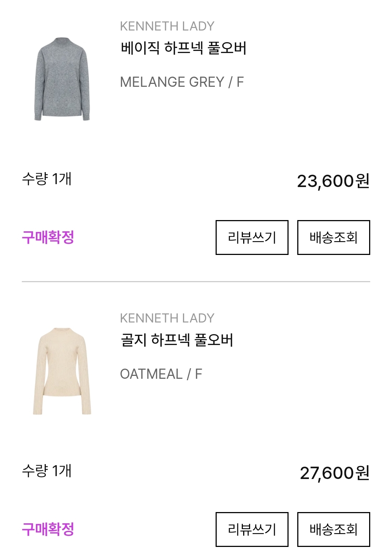Open the 골지 하프넥 풀오버 product title
This screenshot has height=560, width=392.
pyautogui.click(x=177, y=340)
